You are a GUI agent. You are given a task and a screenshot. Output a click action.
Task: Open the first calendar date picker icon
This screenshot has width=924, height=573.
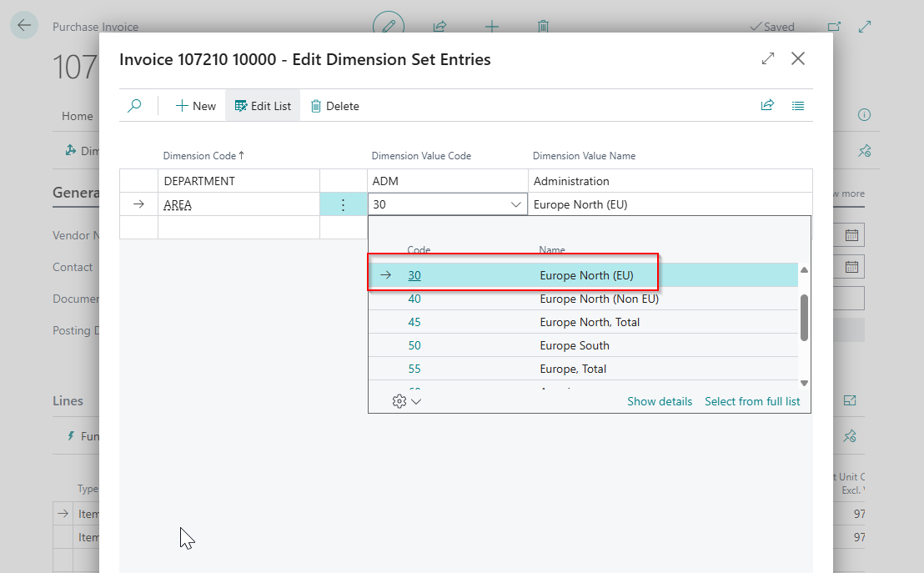pos(851,235)
